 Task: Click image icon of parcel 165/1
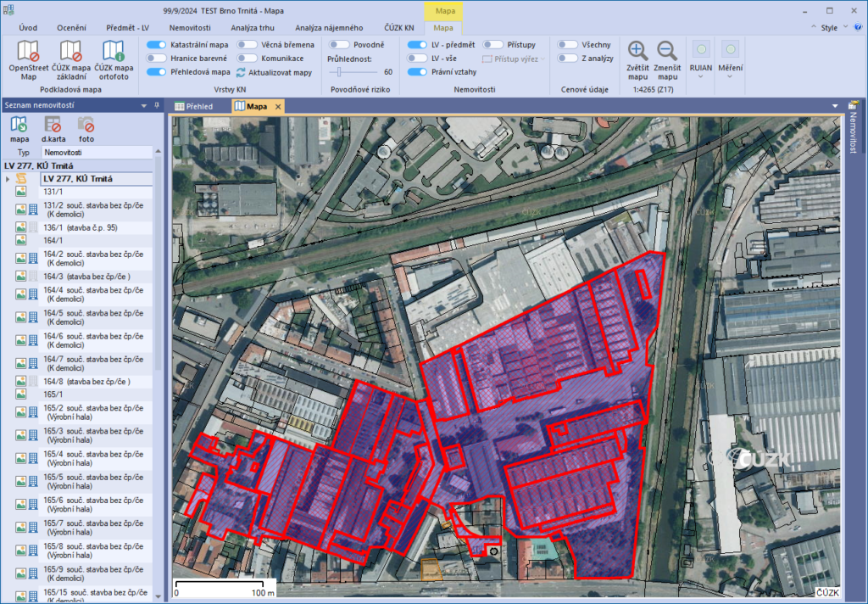21,394
